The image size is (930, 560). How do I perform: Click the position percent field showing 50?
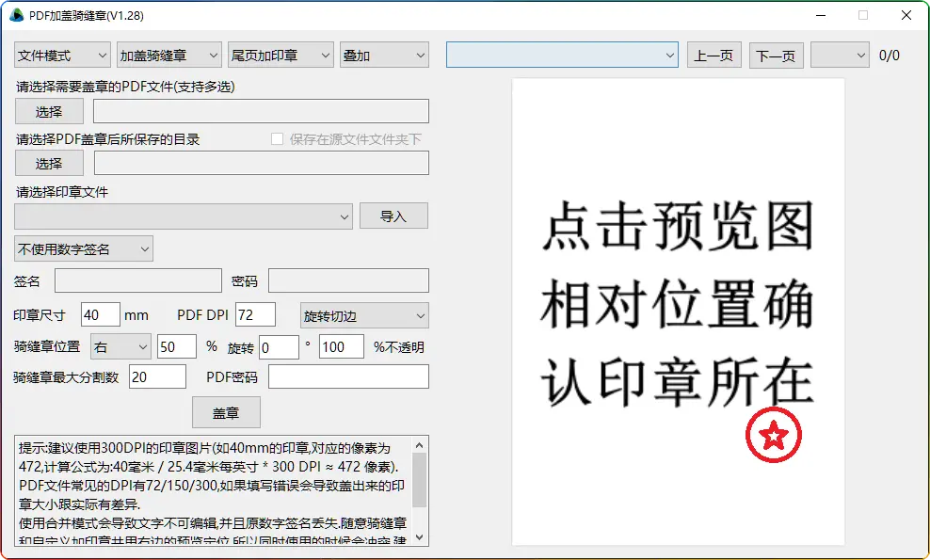click(x=177, y=347)
